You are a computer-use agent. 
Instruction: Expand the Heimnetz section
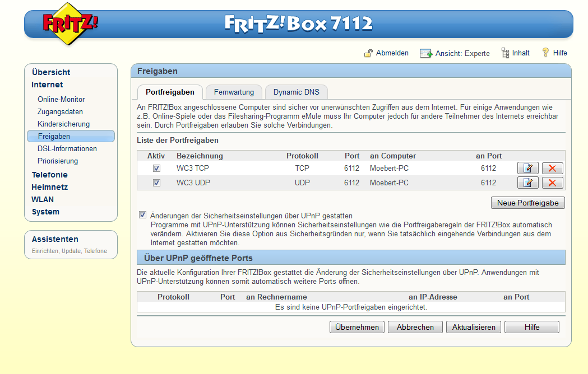49,187
